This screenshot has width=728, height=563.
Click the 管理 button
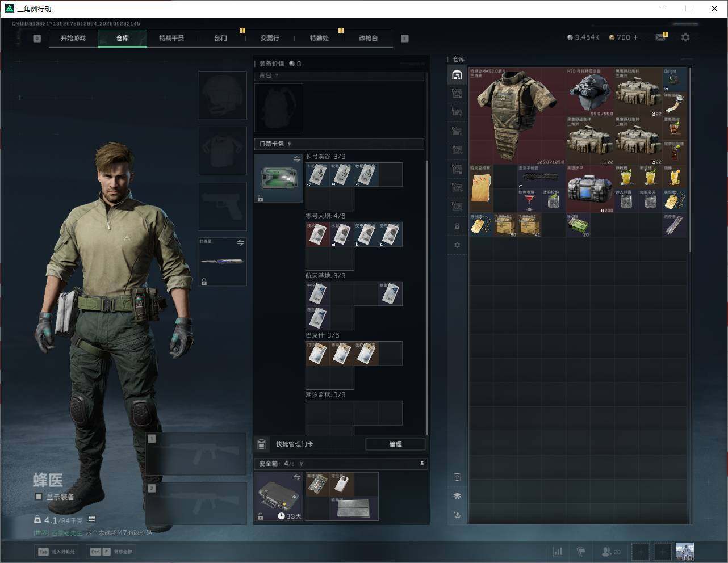(x=395, y=444)
